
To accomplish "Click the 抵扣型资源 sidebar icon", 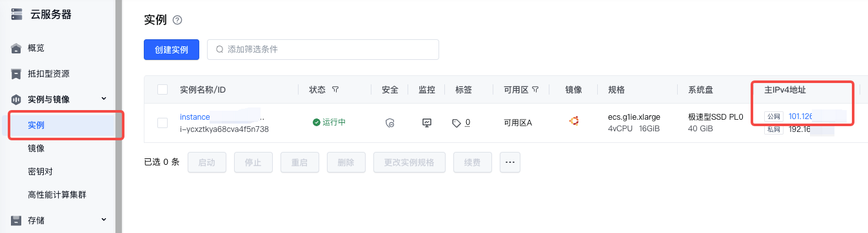I will point(17,73).
